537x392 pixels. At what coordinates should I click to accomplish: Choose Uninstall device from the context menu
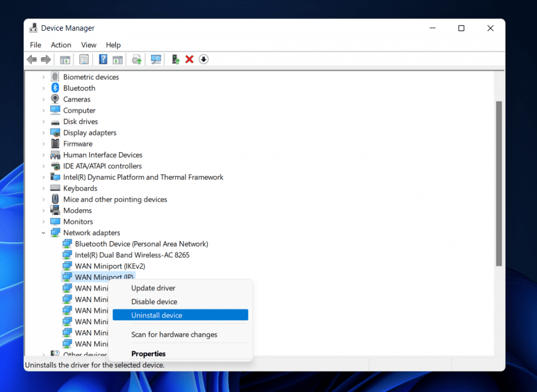pyautogui.click(x=157, y=315)
